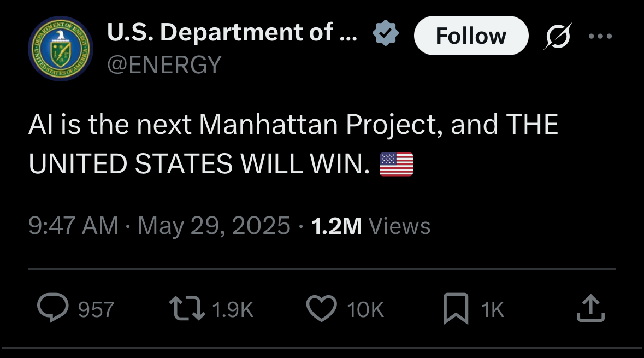Open the 9:47 AM timestamp link

pyautogui.click(x=73, y=226)
